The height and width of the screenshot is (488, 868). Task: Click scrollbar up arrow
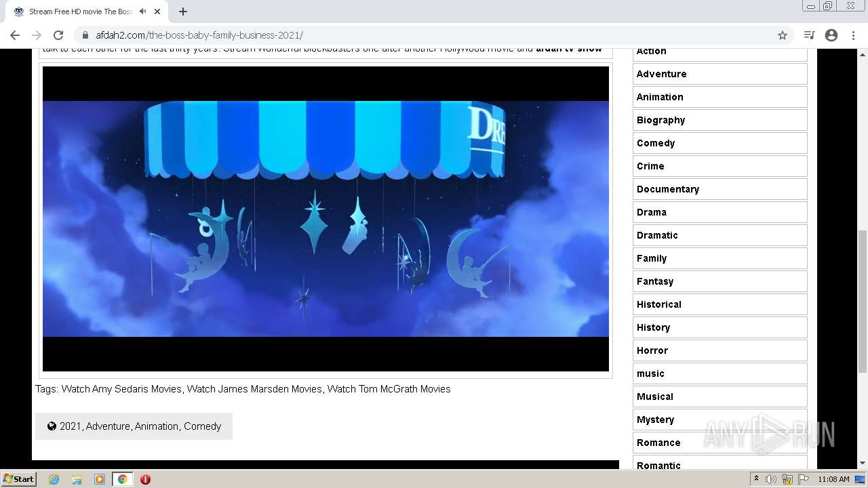tap(863, 54)
